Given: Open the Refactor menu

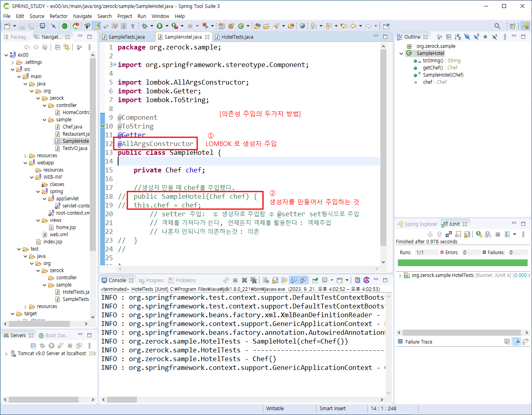Looking at the screenshot, I should pyautogui.click(x=59, y=16).
